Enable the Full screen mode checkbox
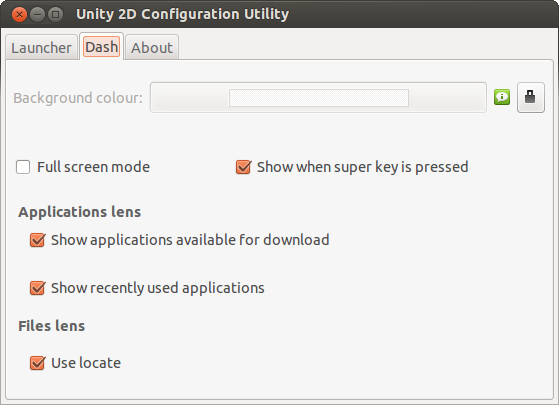This screenshot has height=405, width=559. coord(23,167)
